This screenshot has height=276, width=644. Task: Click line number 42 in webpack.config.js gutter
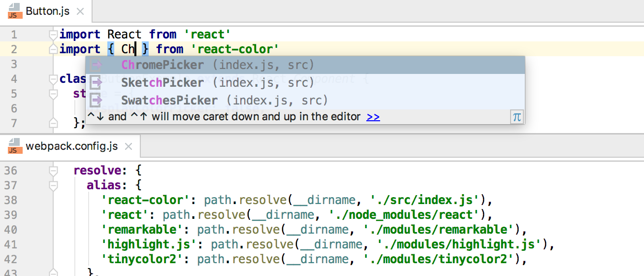click(x=10, y=259)
